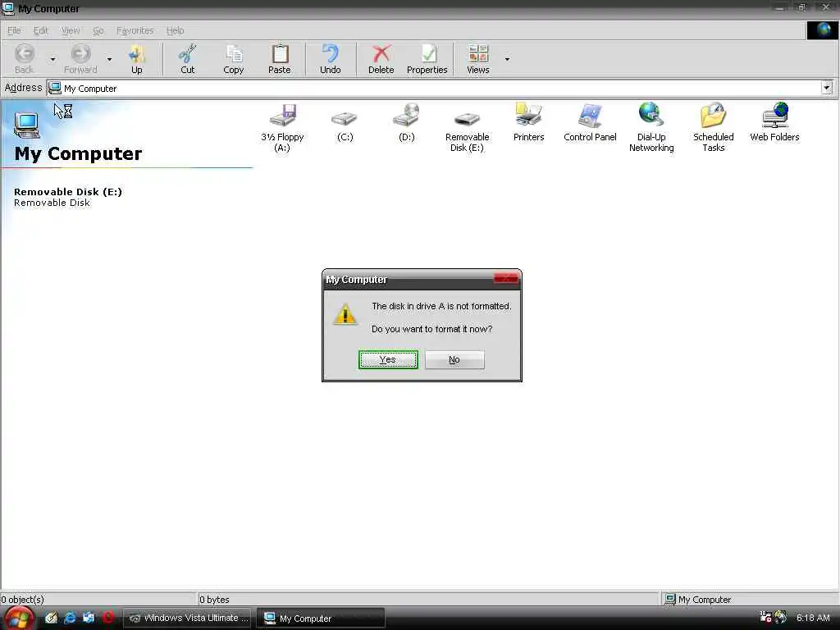The height and width of the screenshot is (630, 840).
Task: Click the Scheduled Tasks tray icon
Action: [765, 617]
